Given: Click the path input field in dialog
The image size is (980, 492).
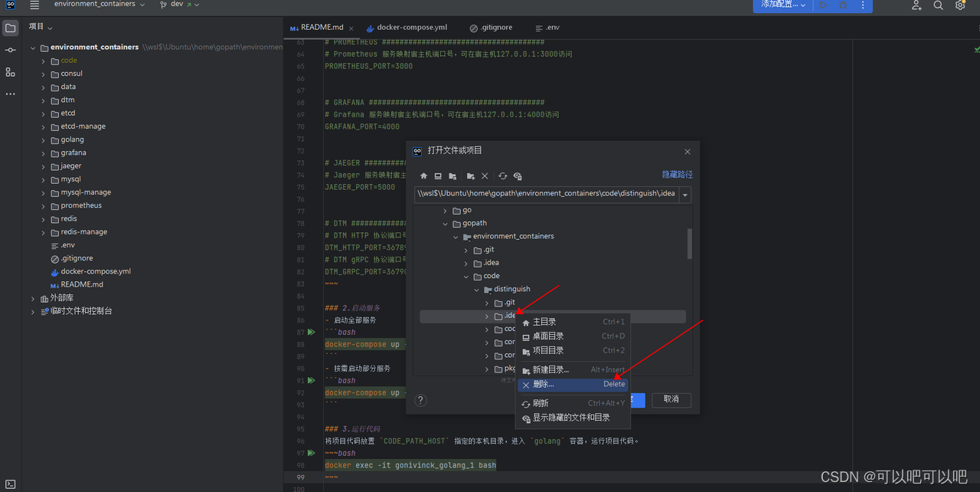Looking at the screenshot, I should (546, 195).
